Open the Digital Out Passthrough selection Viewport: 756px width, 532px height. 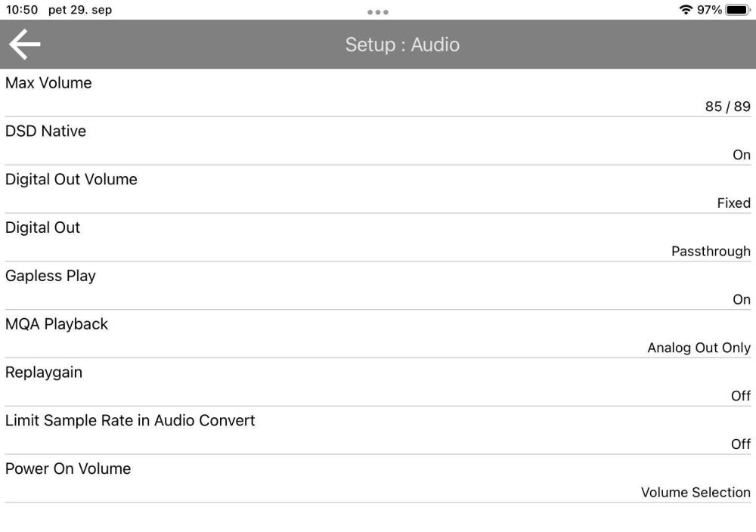711,252
